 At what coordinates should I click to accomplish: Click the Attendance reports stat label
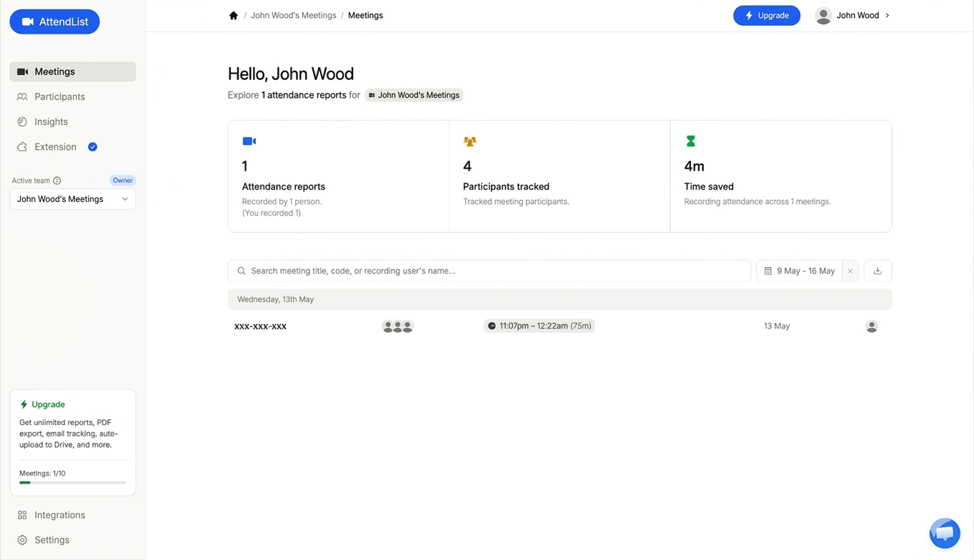coord(284,186)
